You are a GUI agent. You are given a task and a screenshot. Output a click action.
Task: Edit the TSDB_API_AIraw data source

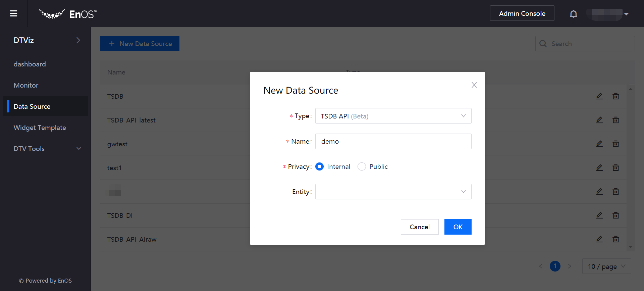tap(599, 239)
